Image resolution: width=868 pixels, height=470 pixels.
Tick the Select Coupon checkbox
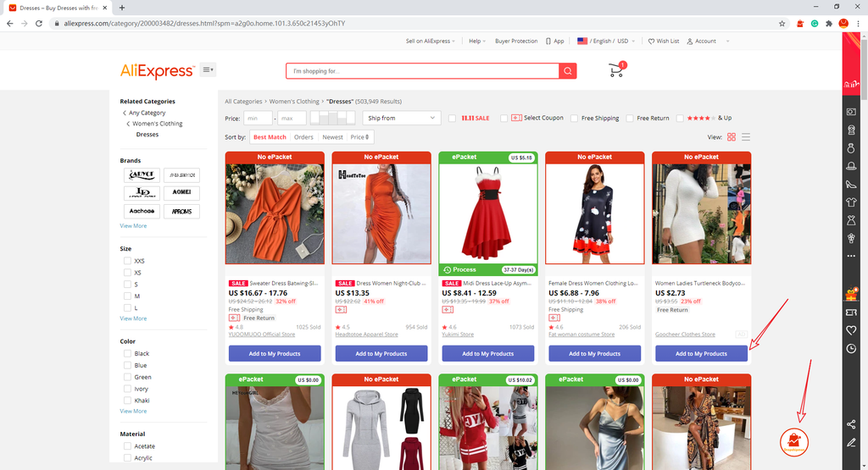click(x=504, y=119)
